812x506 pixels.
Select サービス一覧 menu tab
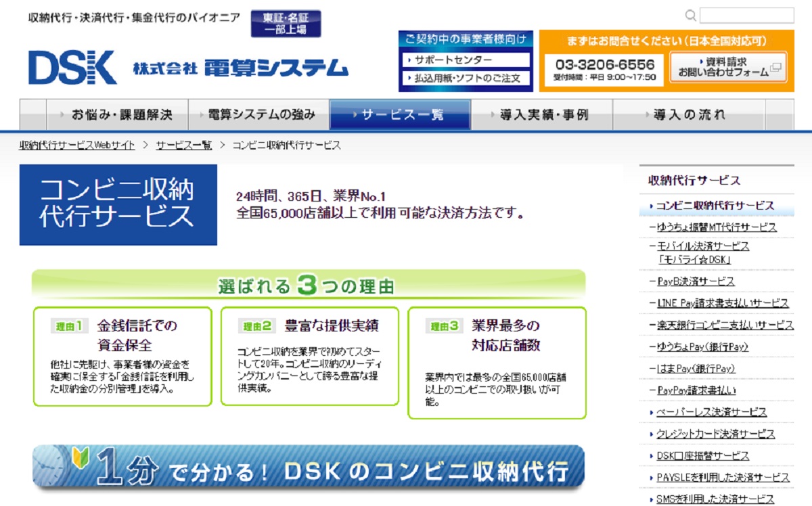pos(400,114)
